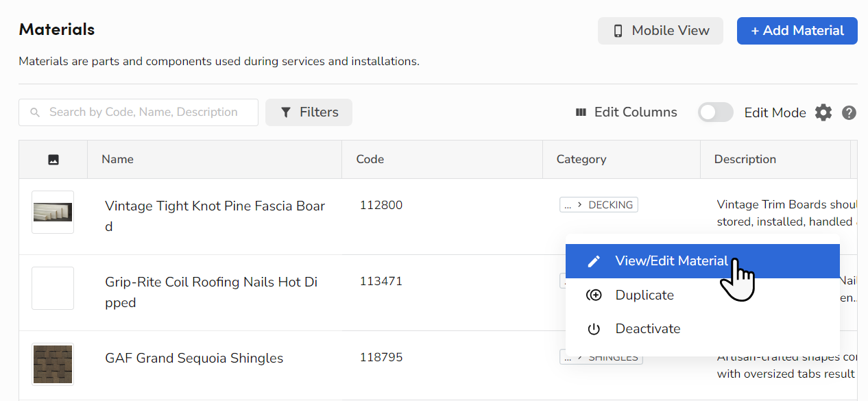
Task: Click code 112800
Action: pos(381,205)
